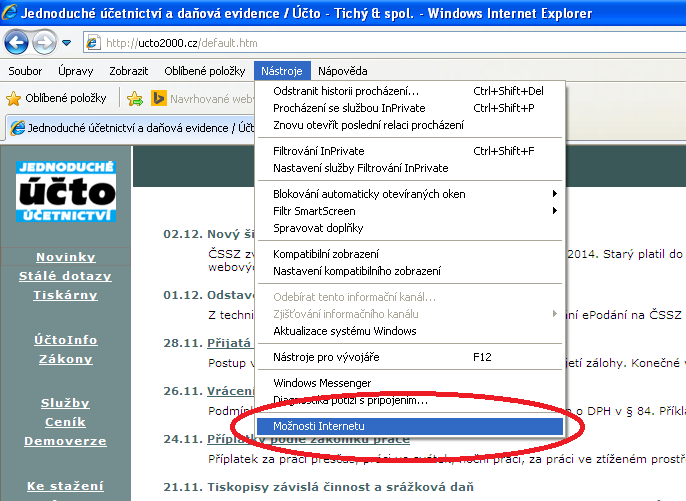Open Nastavení kompatibilního zobrazení
The width and height of the screenshot is (686, 501).
tap(410, 271)
